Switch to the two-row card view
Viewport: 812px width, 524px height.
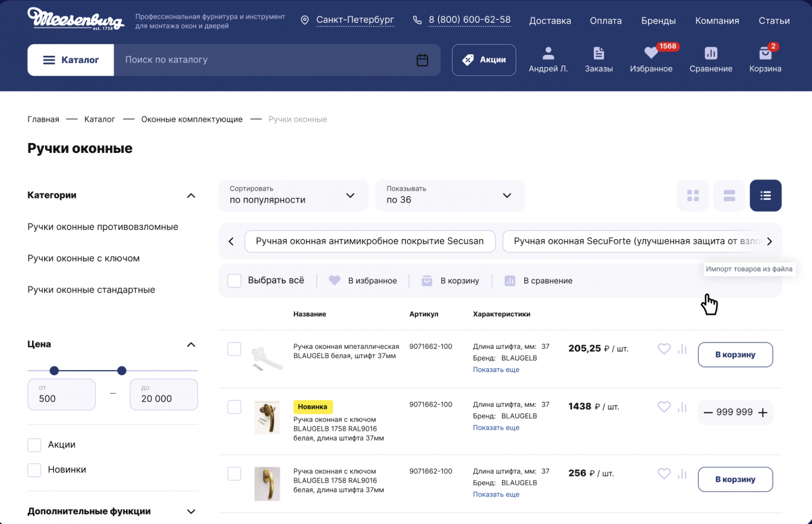[x=729, y=195]
